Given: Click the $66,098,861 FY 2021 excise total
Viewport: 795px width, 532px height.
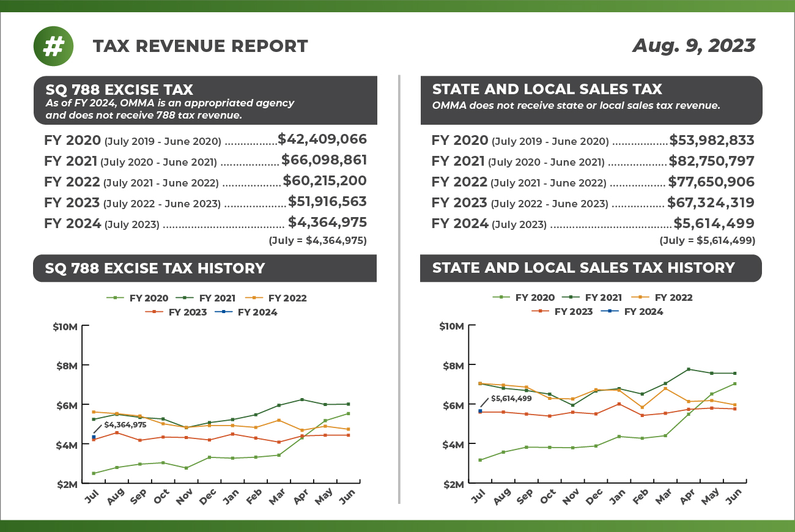Looking at the screenshot, I should 324,160.
